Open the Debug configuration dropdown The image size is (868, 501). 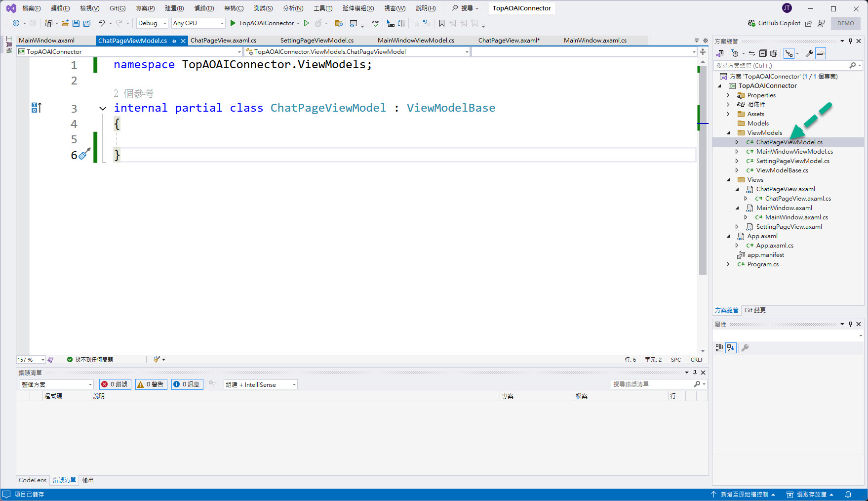[152, 23]
